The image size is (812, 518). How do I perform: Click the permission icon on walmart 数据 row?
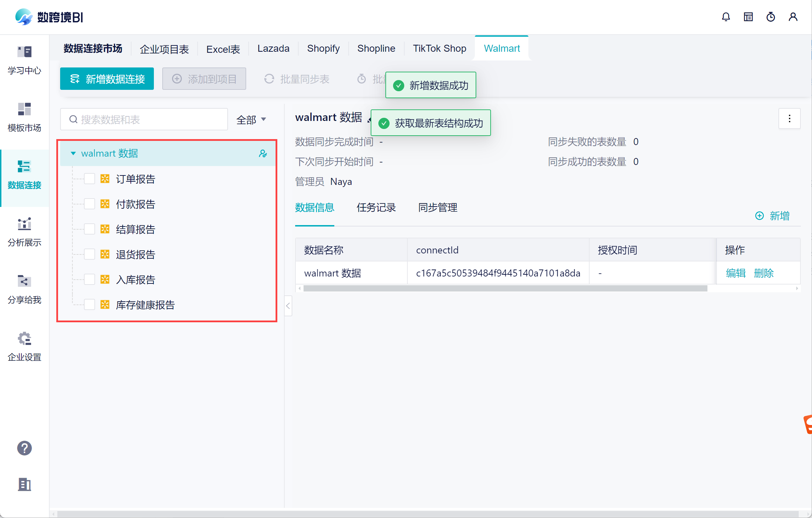[263, 153]
